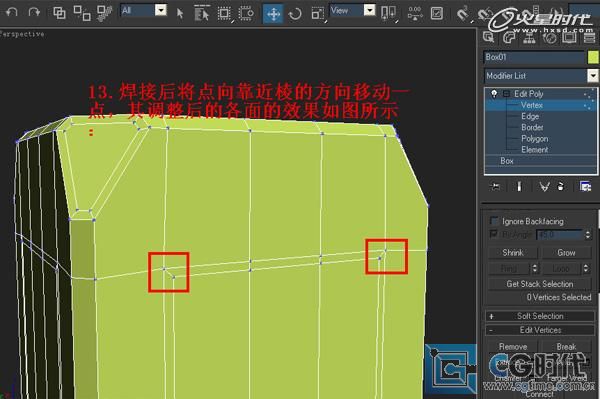The width and height of the screenshot is (600, 399).
Task: Click the Grow button
Action: point(566,252)
